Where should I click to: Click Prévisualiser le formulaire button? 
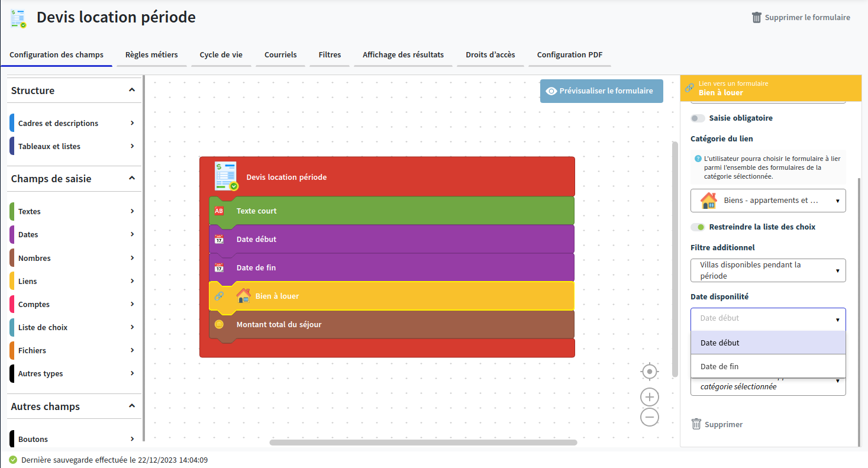[601, 91]
